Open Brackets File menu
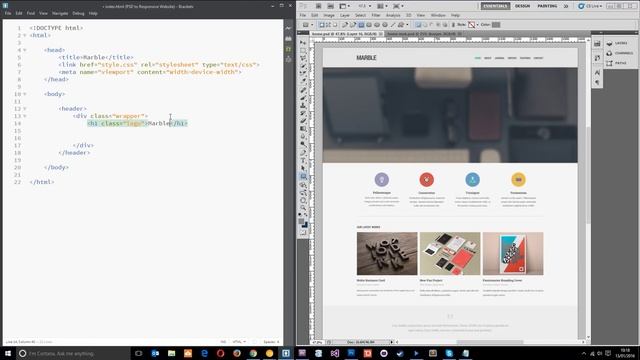The image size is (640, 360). click(x=8, y=13)
